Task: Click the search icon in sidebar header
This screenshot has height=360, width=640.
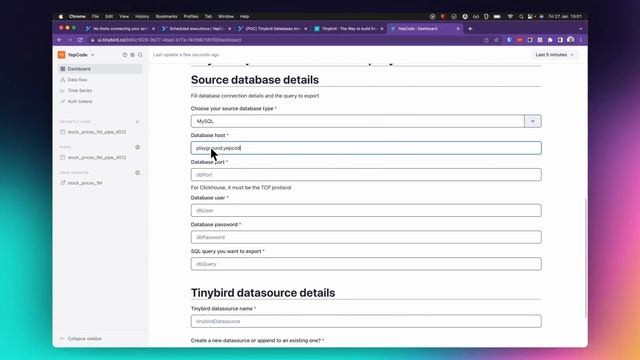Action: (140, 55)
